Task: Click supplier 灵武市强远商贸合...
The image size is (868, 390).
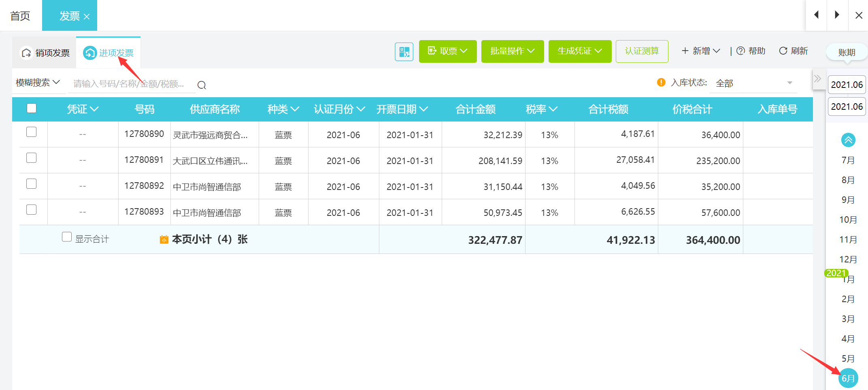Action: 210,135
